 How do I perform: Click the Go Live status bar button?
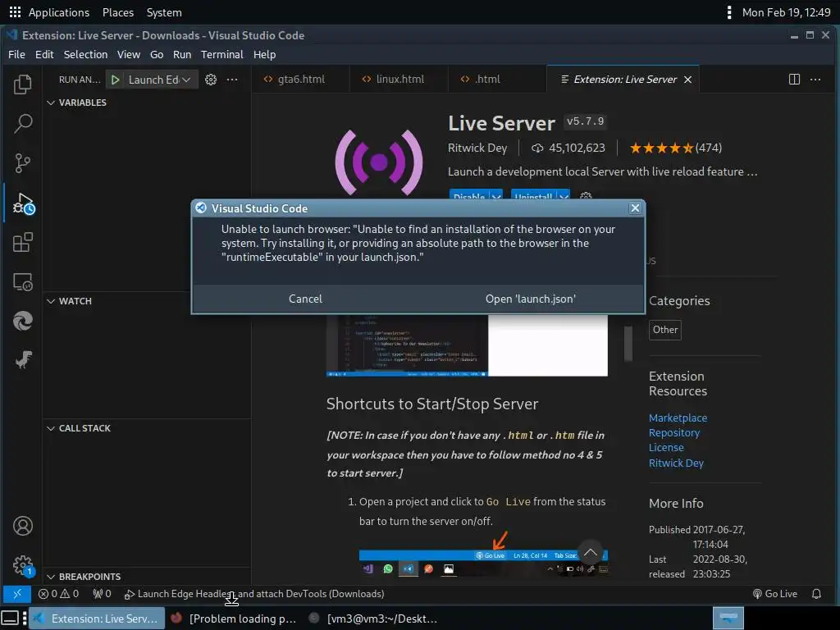[774, 594]
